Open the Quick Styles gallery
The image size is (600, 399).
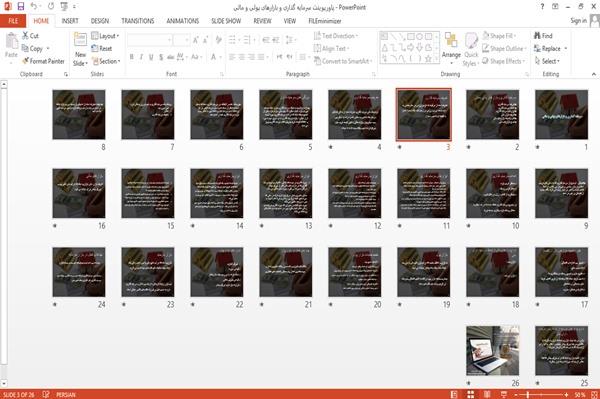tap(471, 49)
